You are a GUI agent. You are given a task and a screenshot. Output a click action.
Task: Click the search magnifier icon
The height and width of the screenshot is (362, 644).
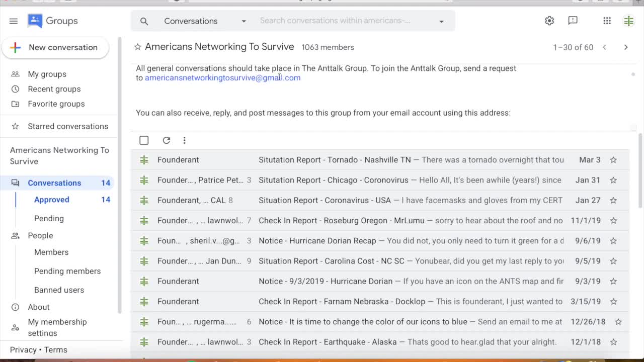click(144, 21)
